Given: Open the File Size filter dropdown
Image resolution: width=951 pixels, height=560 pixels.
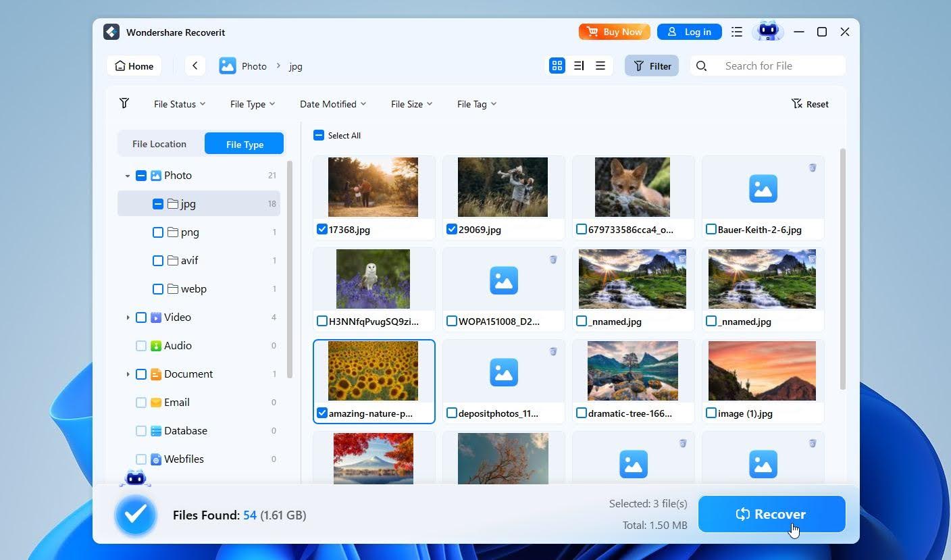Looking at the screenshot, I should point(411,104).
